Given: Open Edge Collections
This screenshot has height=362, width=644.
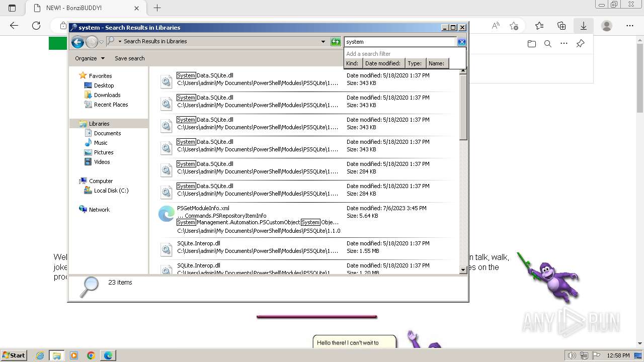Looking at the screenshot, I should point(561,26).
